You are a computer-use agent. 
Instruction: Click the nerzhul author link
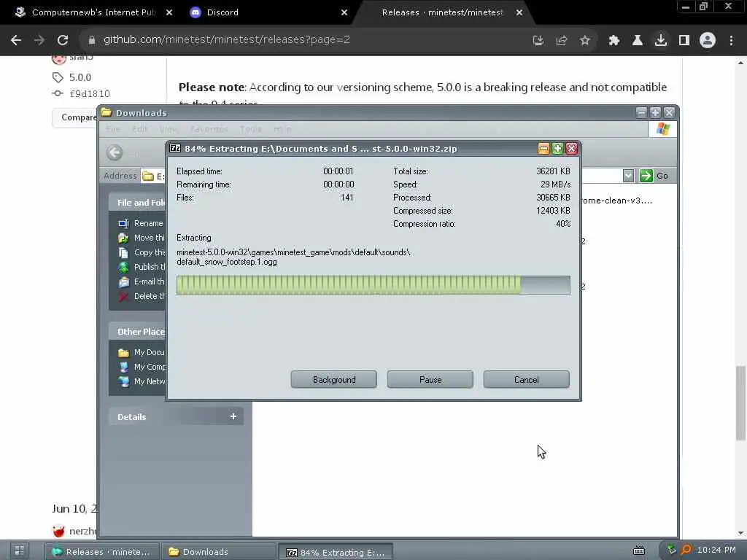pyautogui.click(x=83, y=531)
